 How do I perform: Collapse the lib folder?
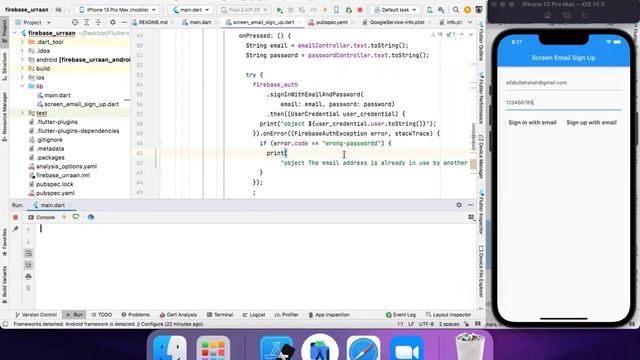pos(22,86)
